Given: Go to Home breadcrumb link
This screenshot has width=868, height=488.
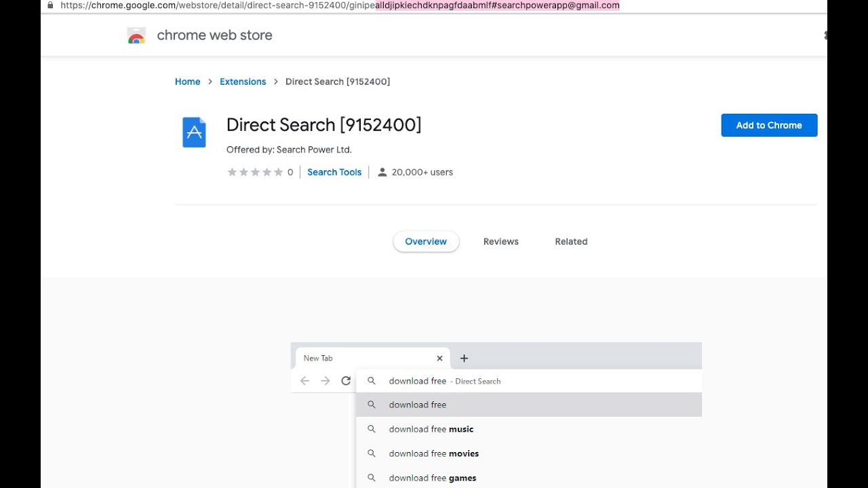Looking at the screenshot, I should click(187, 81).
